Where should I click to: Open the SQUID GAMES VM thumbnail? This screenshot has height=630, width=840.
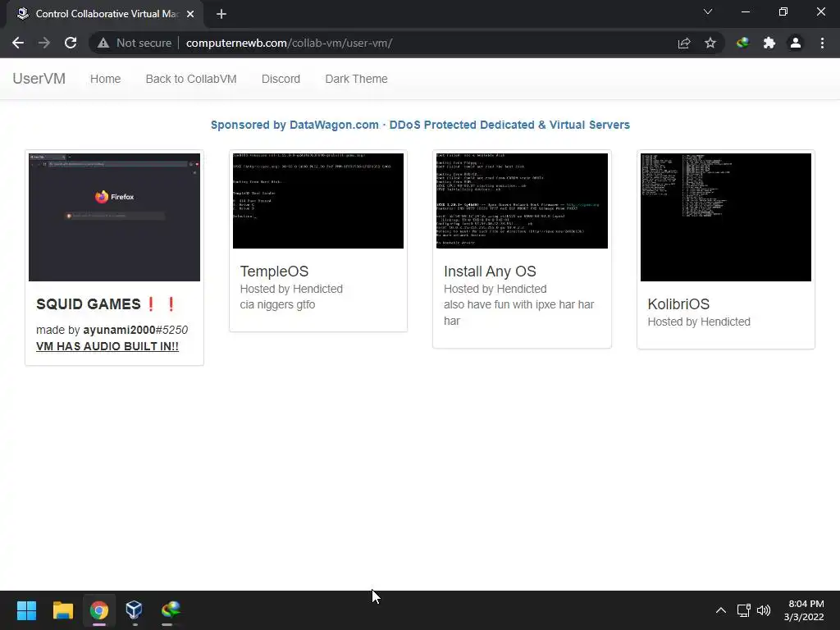(x=114, y=217)
